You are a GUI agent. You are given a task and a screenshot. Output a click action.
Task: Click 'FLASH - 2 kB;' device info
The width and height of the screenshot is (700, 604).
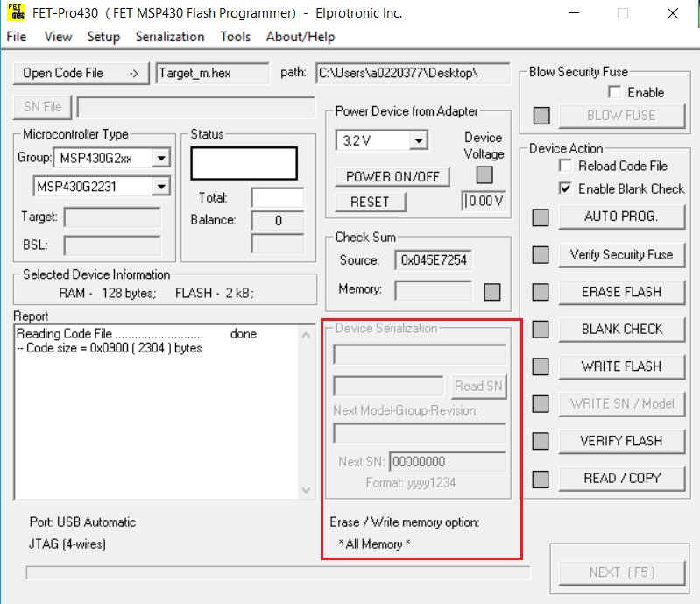click(x=215, y=293)
